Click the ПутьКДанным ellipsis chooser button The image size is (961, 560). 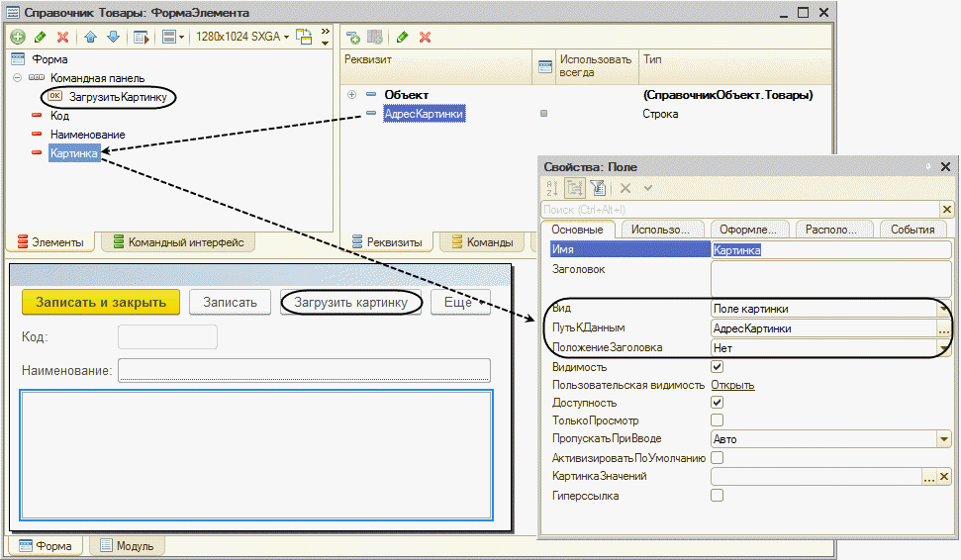point(944,328)
